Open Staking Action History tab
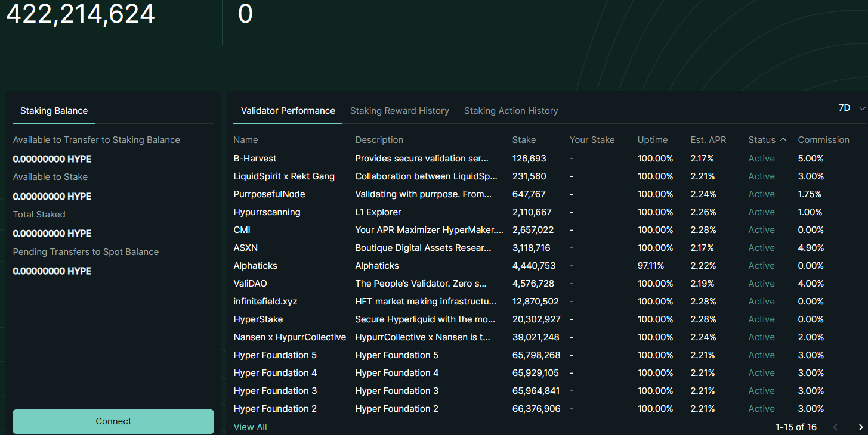The height and width of the screenshot is (435, 868). tap(511, 111)
